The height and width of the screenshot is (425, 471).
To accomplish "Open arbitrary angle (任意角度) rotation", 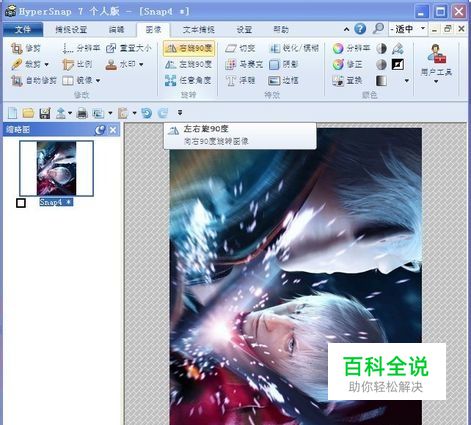I will (188, 80).
